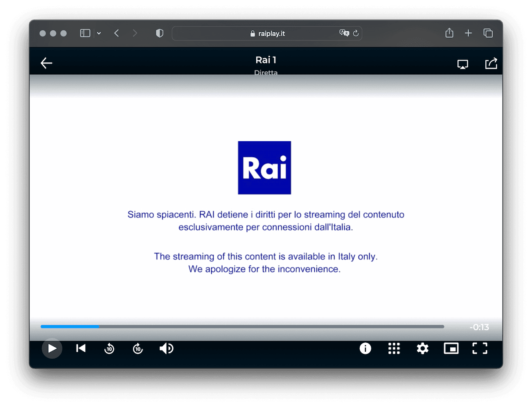Start AirPlay casting from the player header
The height and width of the screenshot is (407, 532).
click(x=463, y=64)
